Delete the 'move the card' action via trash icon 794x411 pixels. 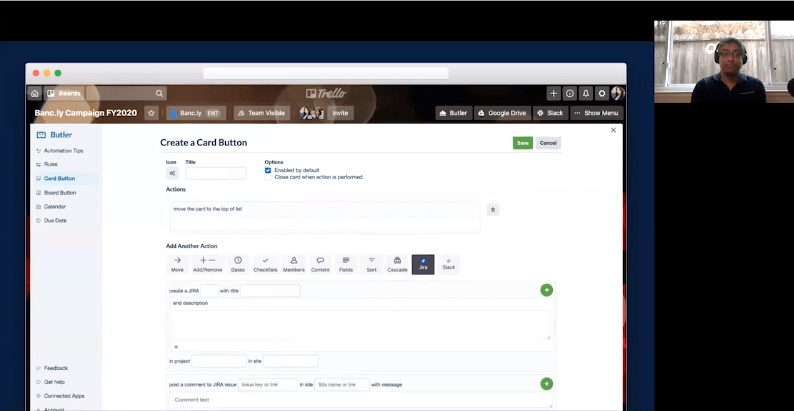coord(492,210)
